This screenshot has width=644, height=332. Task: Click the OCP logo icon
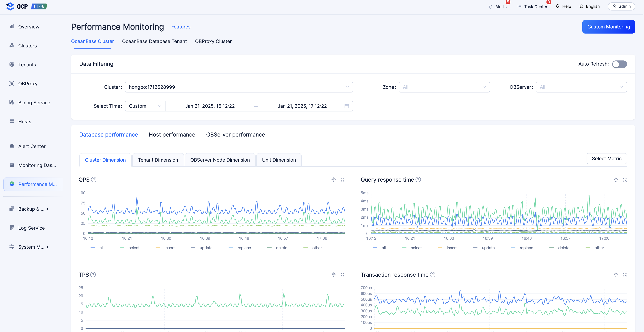(10, 6)
